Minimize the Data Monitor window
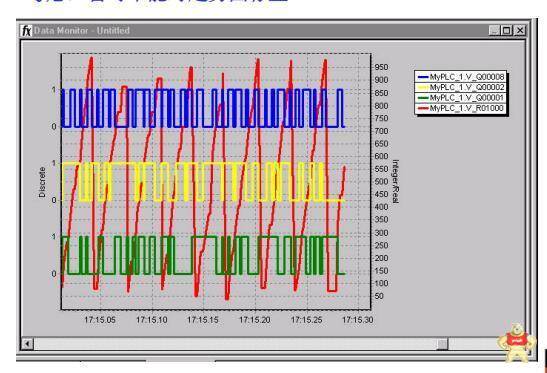The width and height of the screenshot is (547, 373). 494,31
